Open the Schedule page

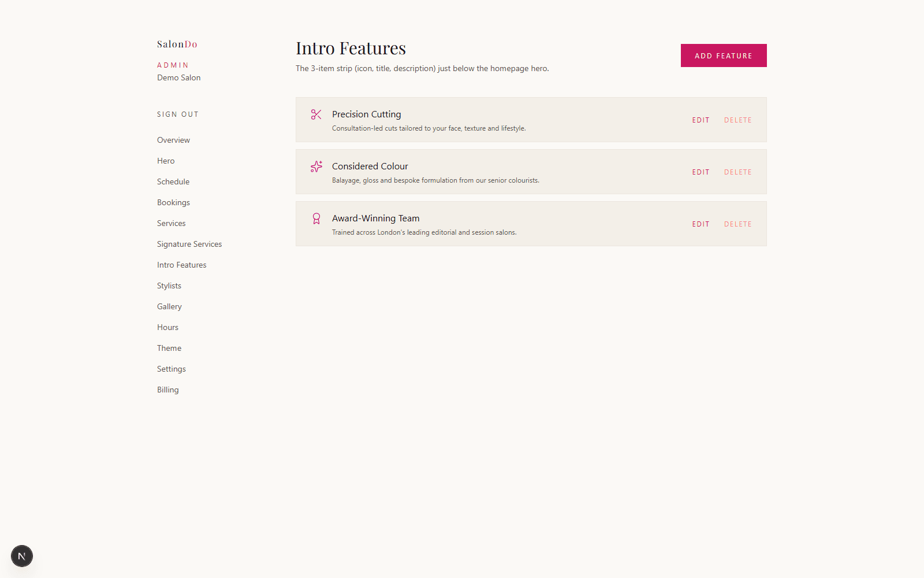click(x=173, y=181)
